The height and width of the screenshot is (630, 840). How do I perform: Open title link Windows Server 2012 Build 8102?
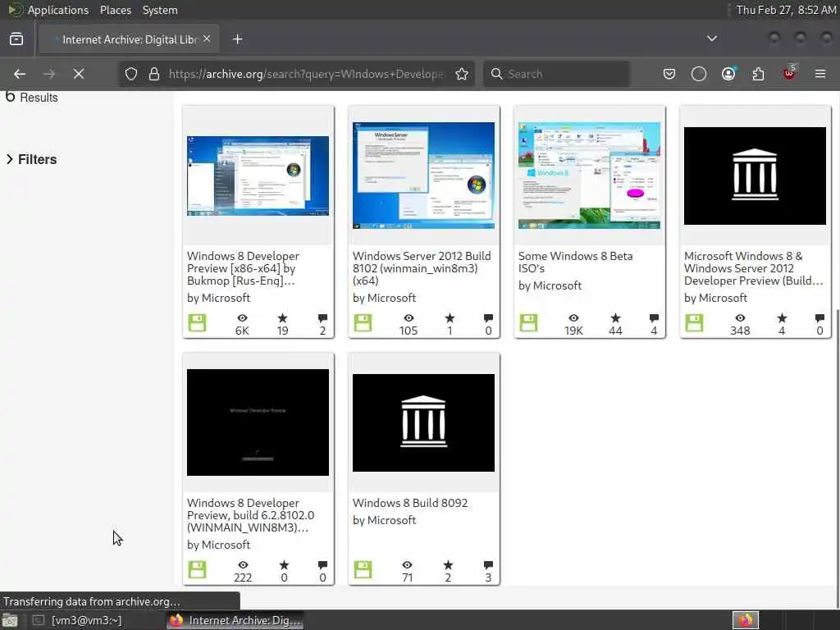(422, 268)
